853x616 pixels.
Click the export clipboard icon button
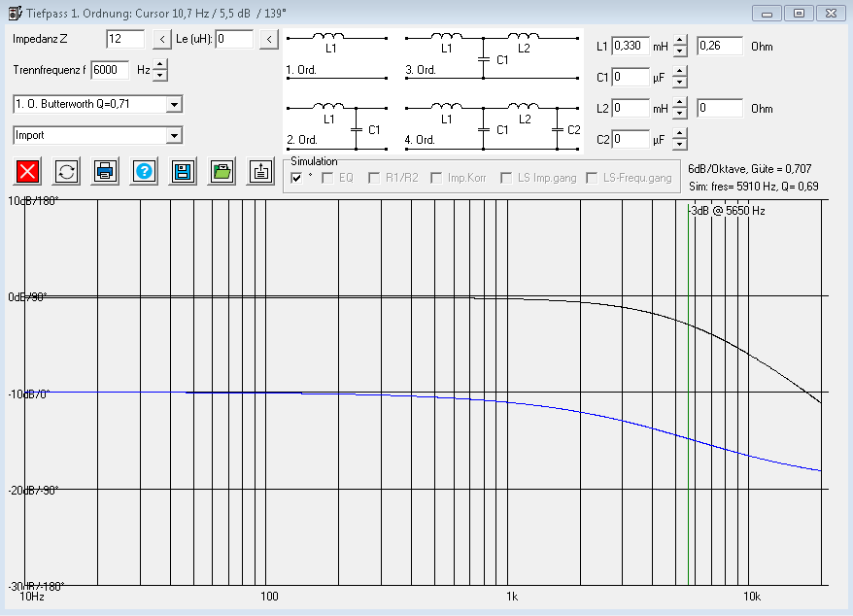260,172
